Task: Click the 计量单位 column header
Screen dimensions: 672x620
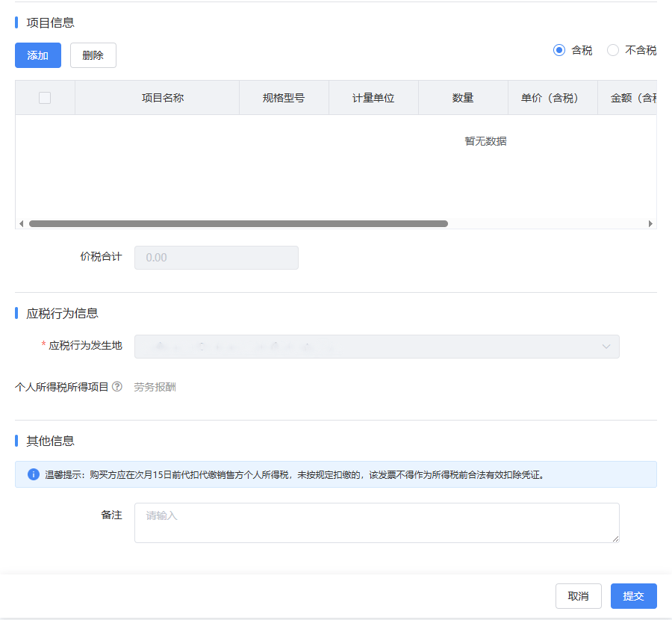Action: point(373,98)
